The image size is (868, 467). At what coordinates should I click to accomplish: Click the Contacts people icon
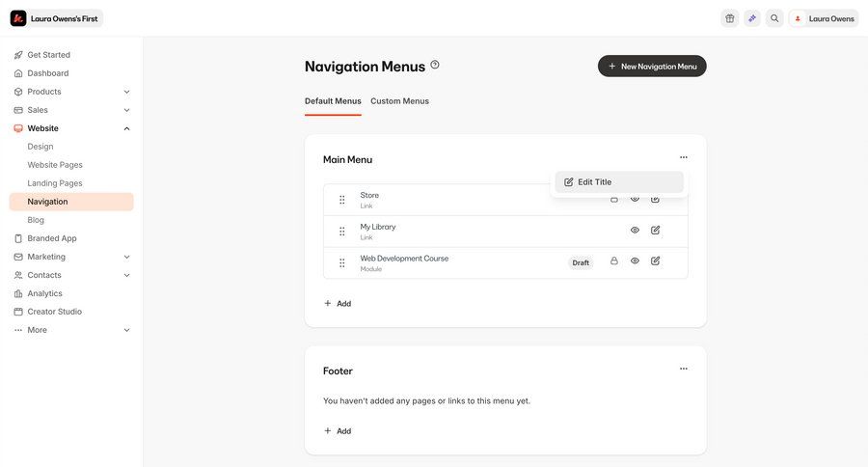[18, 275]
